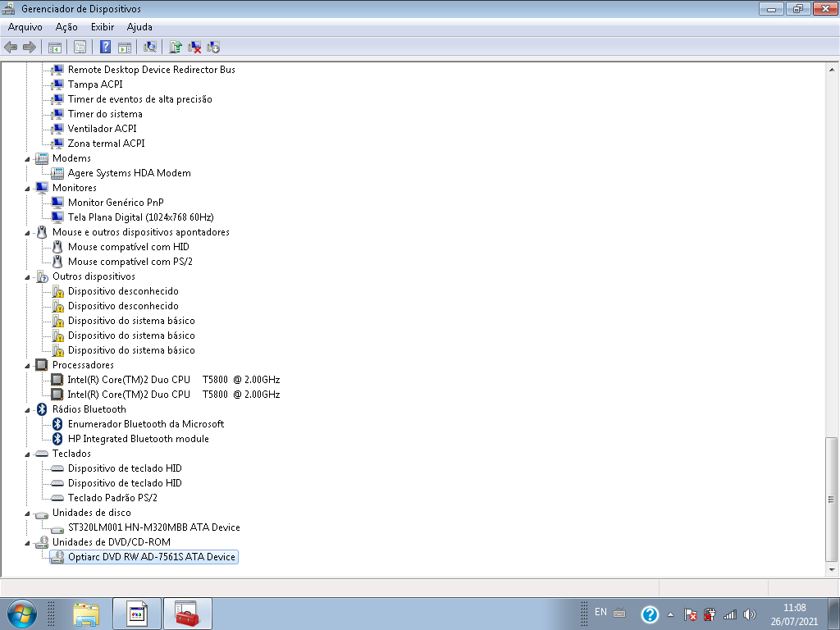This screenshot has height=630, width=840.
Task: Click the Show desktop strip beside the clock
Action: coord(833,614)
